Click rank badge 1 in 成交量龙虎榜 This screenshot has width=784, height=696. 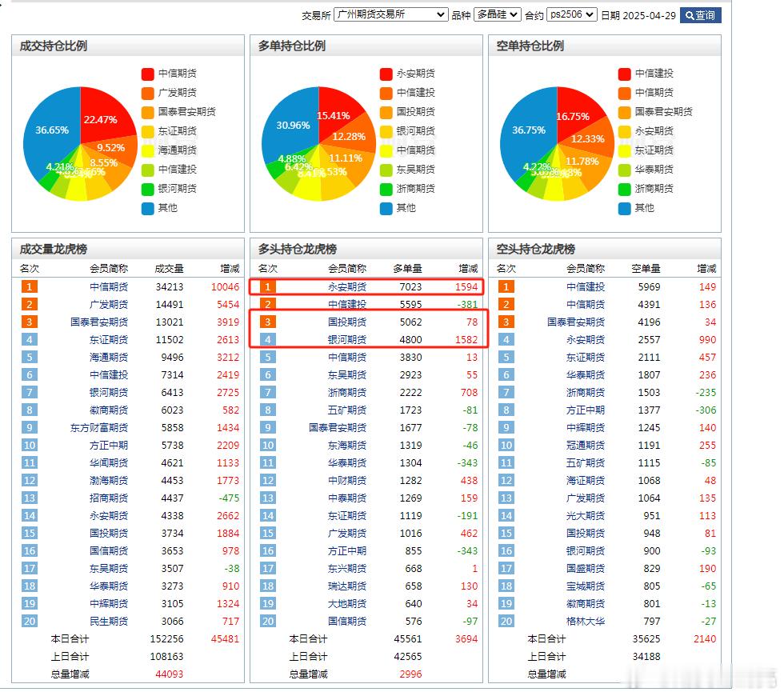tap(30, 287)
